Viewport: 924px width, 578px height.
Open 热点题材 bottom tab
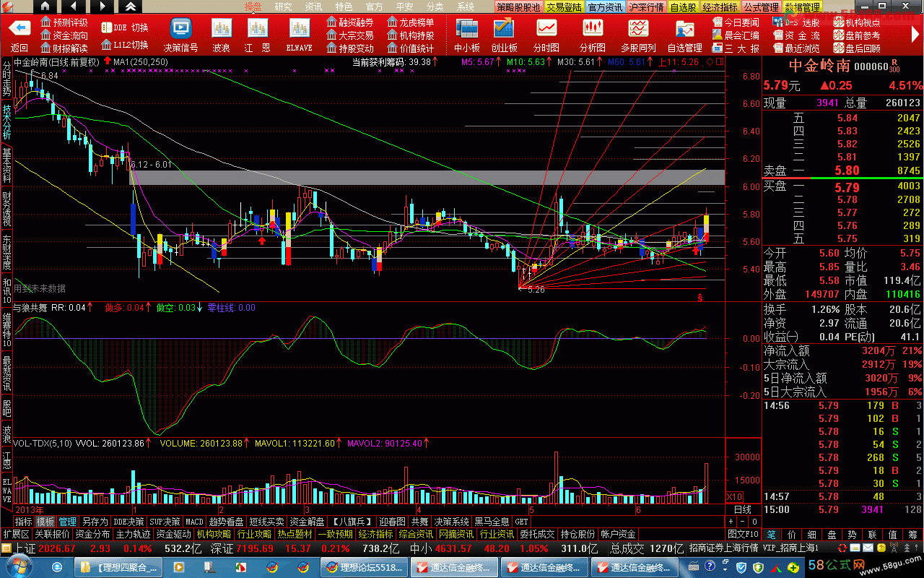tap(295, 534)
